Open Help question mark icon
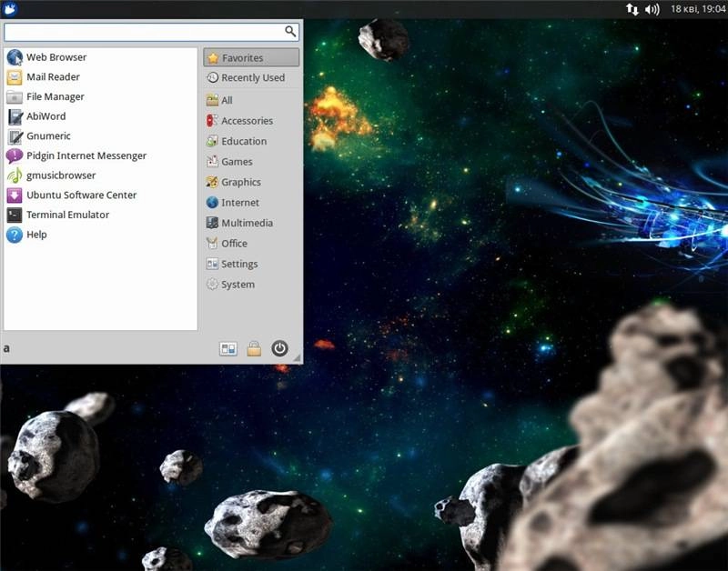 [15, 235]
